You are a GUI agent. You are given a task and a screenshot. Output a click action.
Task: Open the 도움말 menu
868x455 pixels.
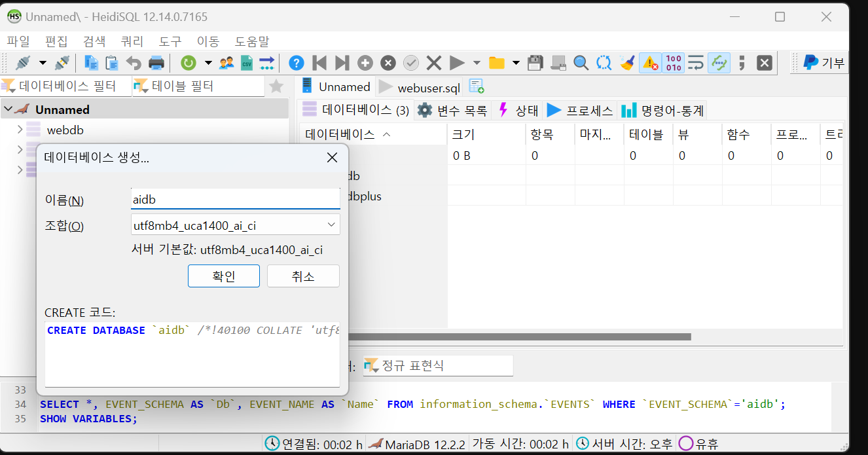click(252, 41)
